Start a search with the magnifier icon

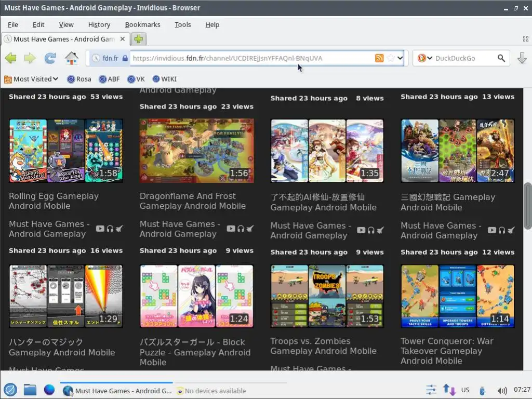pyautogui.click(x=501, y=58)
